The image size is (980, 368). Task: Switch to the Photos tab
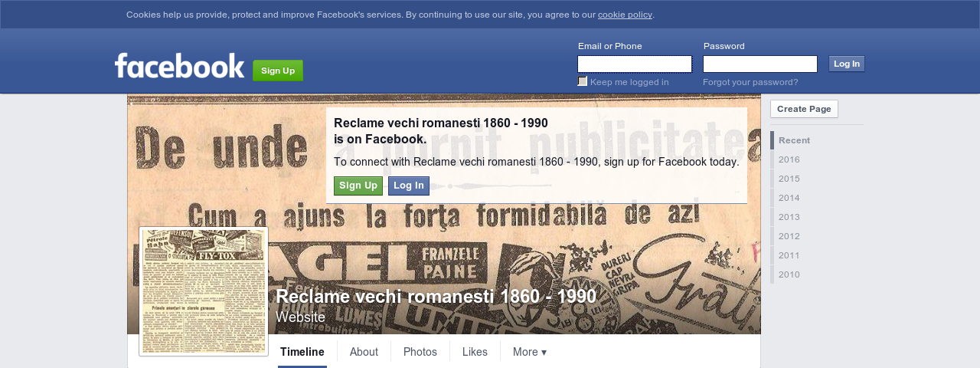(420, 352)
